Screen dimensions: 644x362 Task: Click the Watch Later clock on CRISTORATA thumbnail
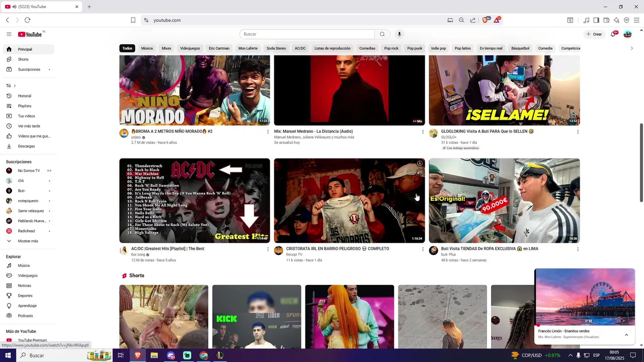click(420, 163)
